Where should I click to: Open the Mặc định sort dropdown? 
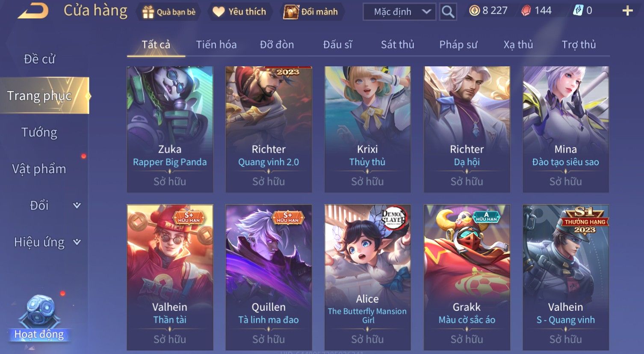pyautogui.click(x=399, y=12)
